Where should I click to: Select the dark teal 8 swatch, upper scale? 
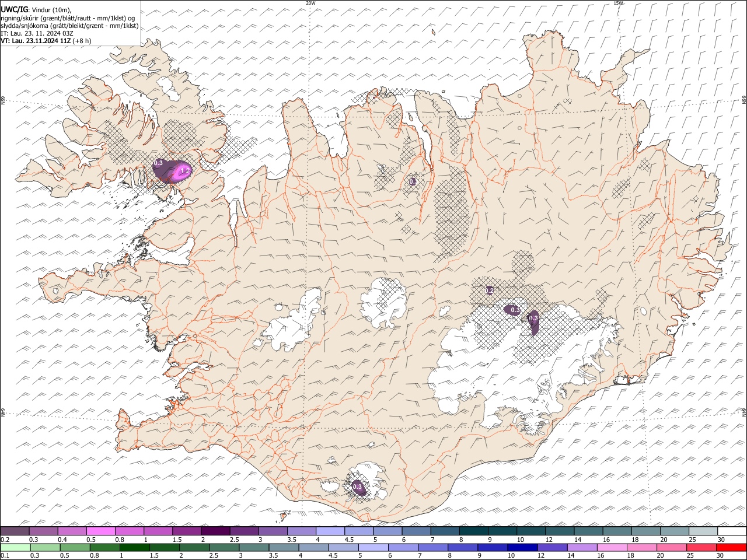click(x=473, y=531)
